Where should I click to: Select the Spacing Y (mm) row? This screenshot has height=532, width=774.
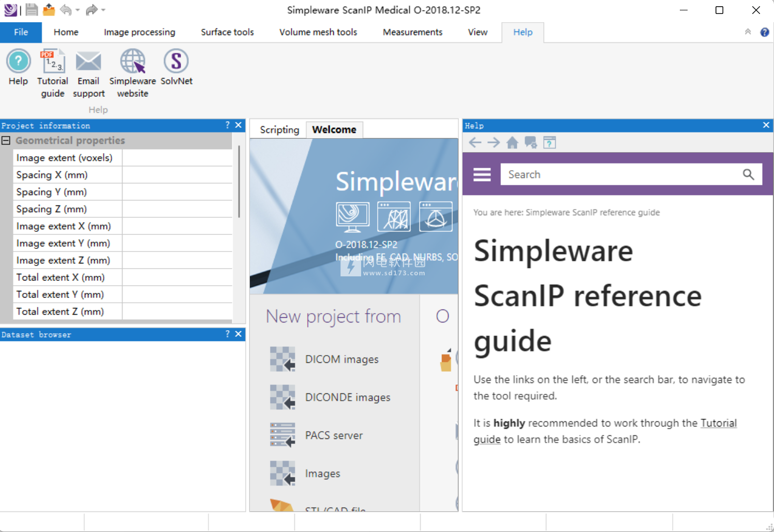[x=123, y=192]
